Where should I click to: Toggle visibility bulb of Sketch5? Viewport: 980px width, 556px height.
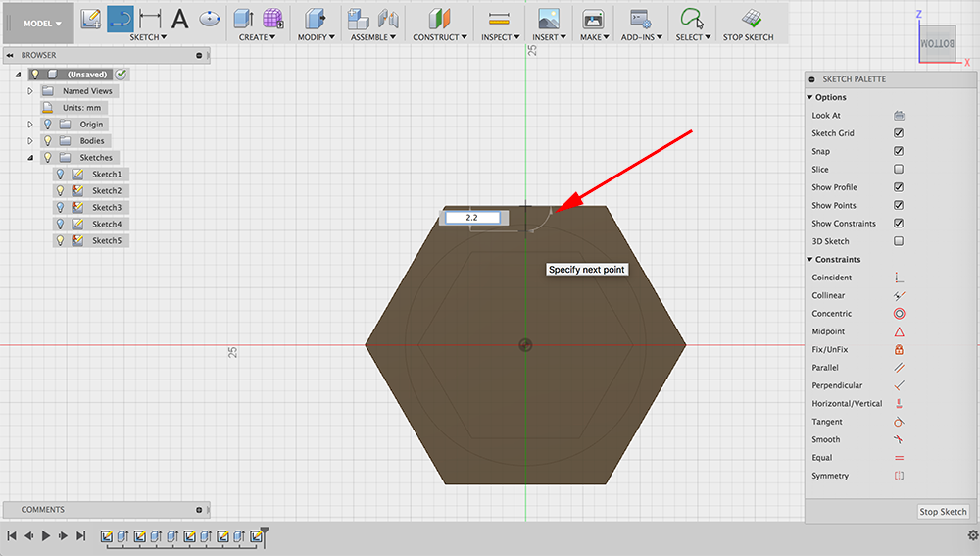61,240
